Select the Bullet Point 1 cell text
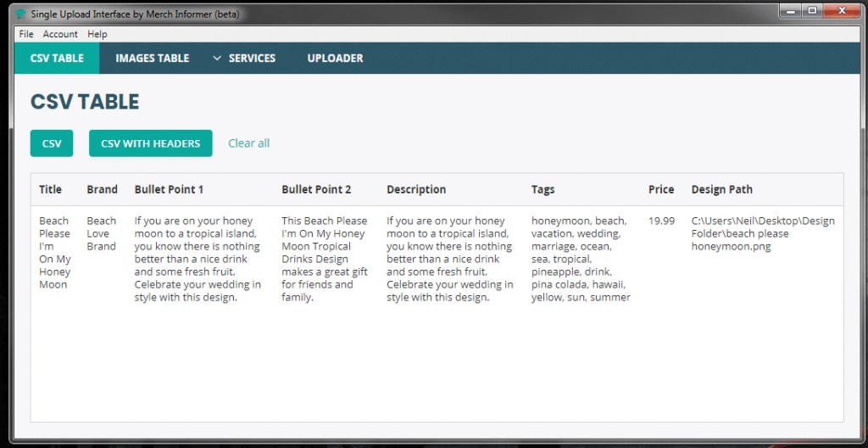This screenshot has width=868, height=448. click(198, 259)
